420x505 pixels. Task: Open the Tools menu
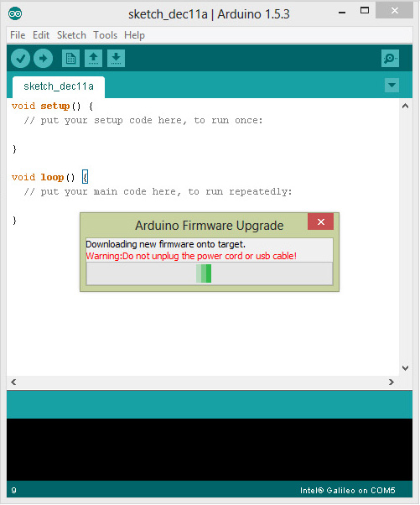click(x=106, y=35)
